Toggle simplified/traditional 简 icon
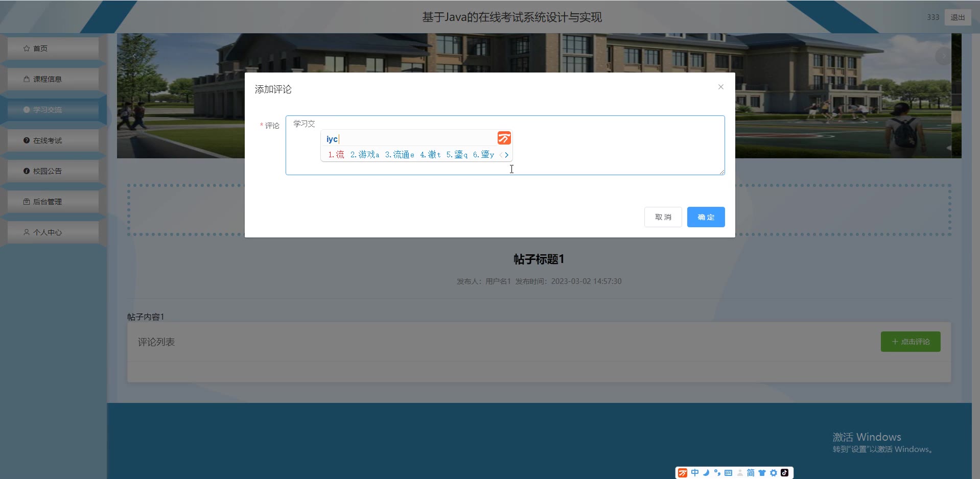 coord(751,473)
